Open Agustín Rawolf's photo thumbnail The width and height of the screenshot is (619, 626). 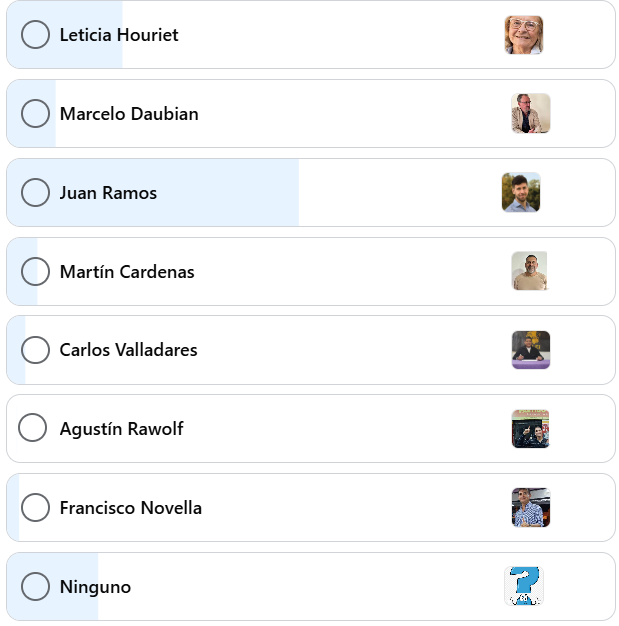[x=530, y=429]
